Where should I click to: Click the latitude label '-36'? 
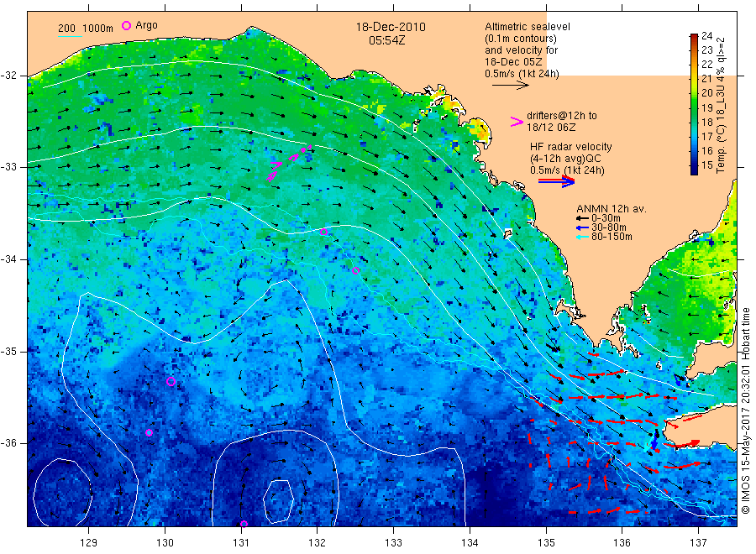[8, 443]
